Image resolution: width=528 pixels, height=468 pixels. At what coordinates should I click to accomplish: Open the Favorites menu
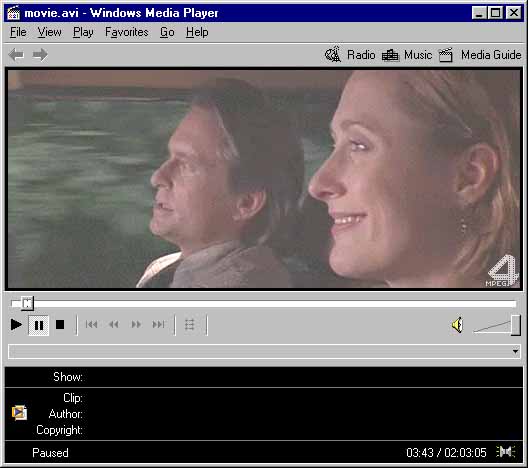coord(127,32)
